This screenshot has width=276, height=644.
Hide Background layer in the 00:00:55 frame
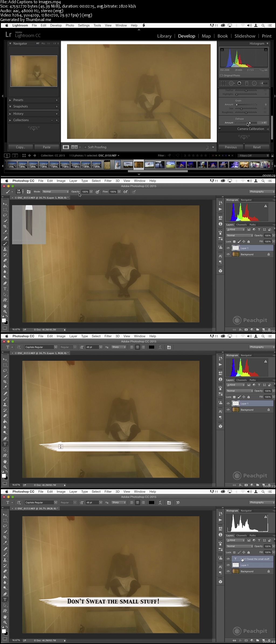[228, 254]
